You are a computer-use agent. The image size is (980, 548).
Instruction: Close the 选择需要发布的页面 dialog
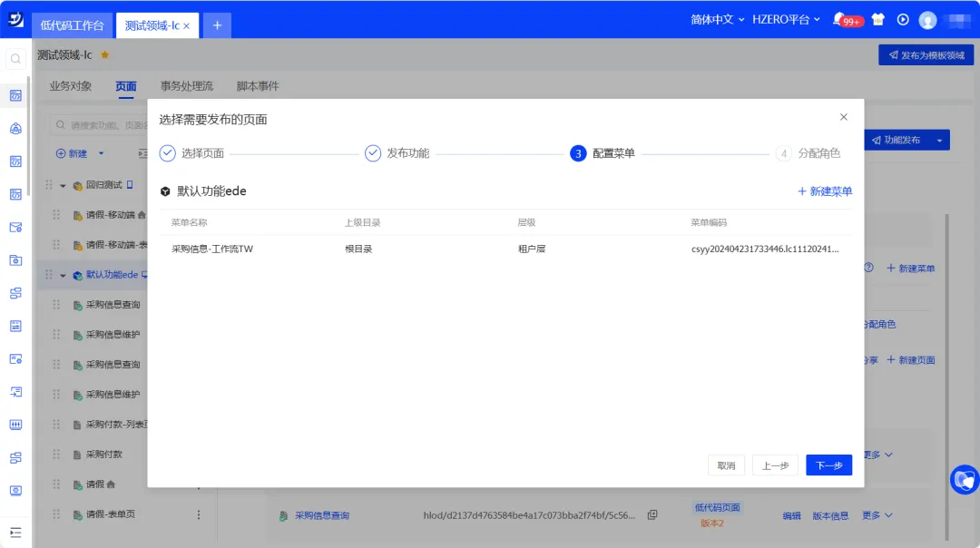point(844,117)
